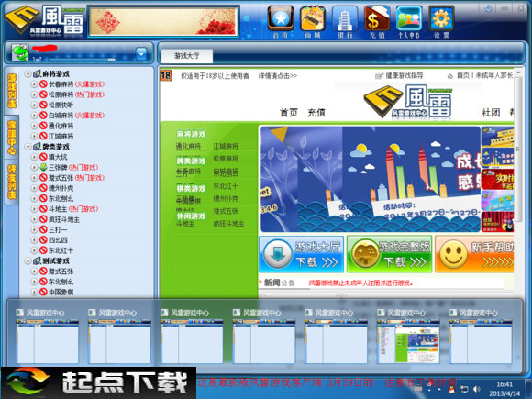Click the main promotional banner image
532x399 pixels.
(371, 180)
